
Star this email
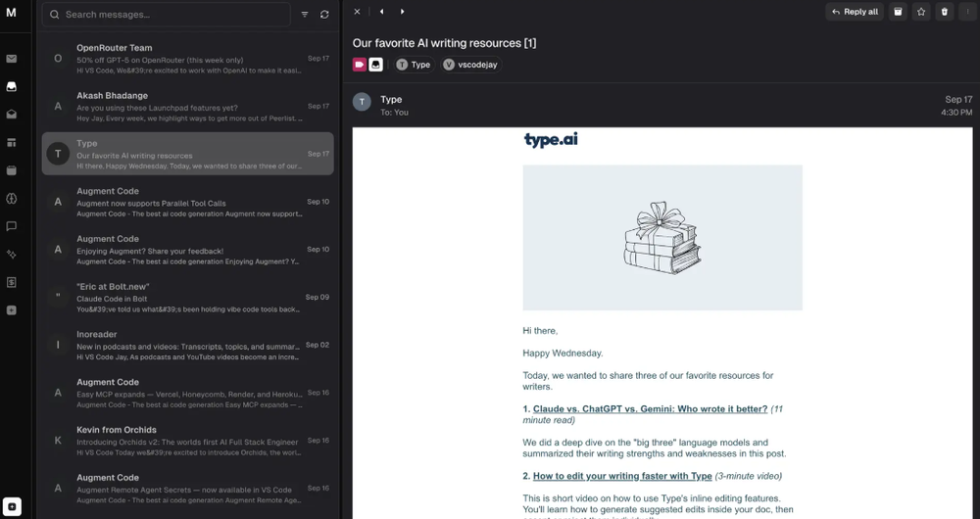[x=921, y=11]
